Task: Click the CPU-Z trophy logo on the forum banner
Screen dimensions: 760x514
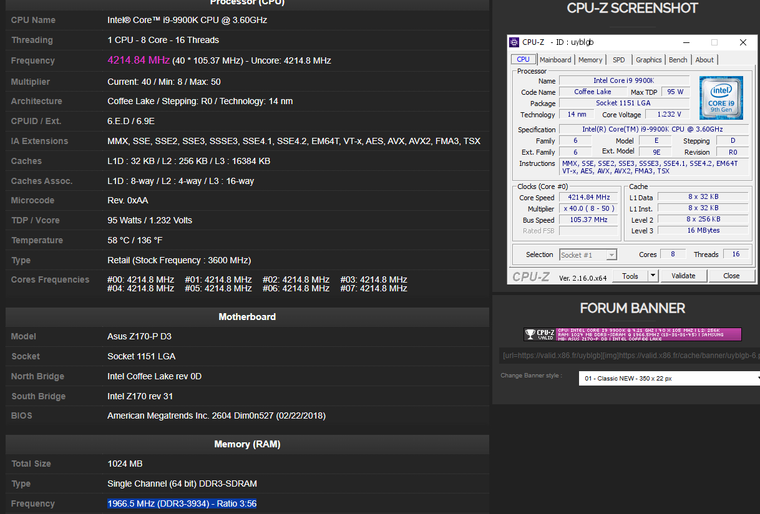Action: click(x=539, y=334)
